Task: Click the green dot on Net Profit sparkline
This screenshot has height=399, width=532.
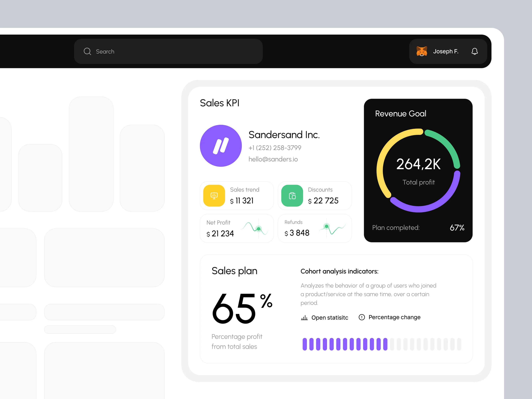Action: (259, 229)
